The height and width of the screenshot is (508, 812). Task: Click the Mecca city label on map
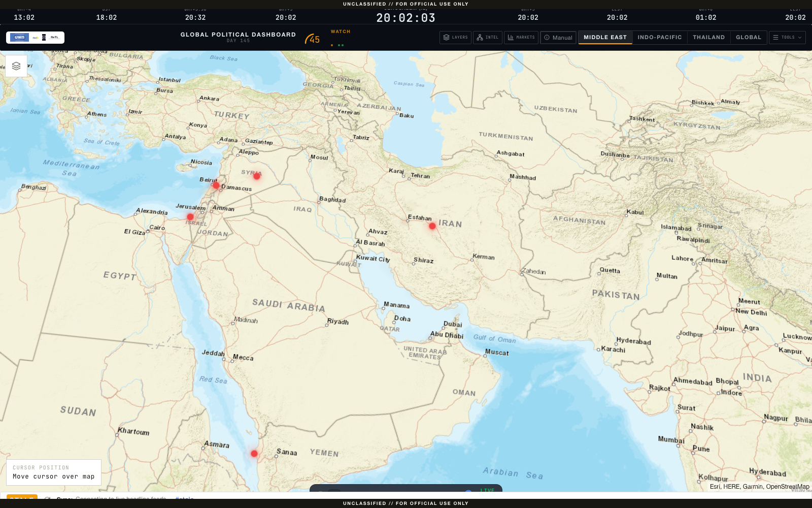coord(243,358)
